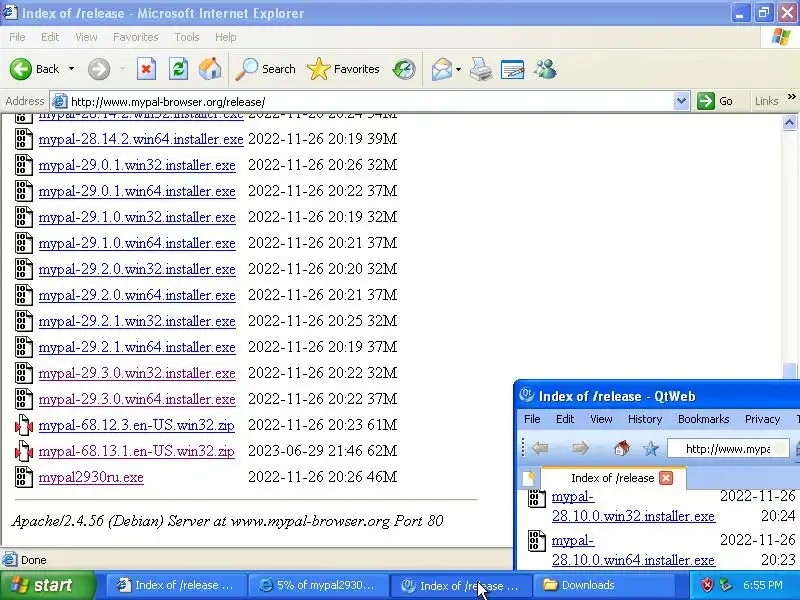
Task: Switch to the 5% of mypal2930 download taskbar item
Action: (317, 585)
